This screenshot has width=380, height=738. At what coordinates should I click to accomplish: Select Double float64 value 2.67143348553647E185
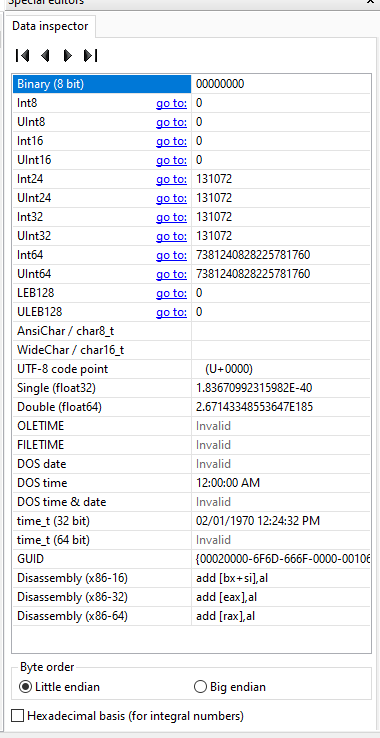(x=254, y=407)
